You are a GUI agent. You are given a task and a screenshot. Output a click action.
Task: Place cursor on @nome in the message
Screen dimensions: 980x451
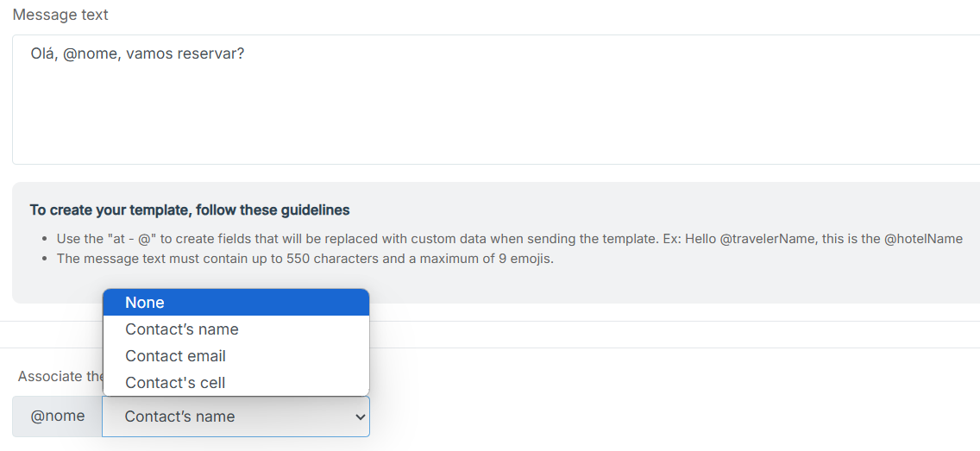[90, 54]
